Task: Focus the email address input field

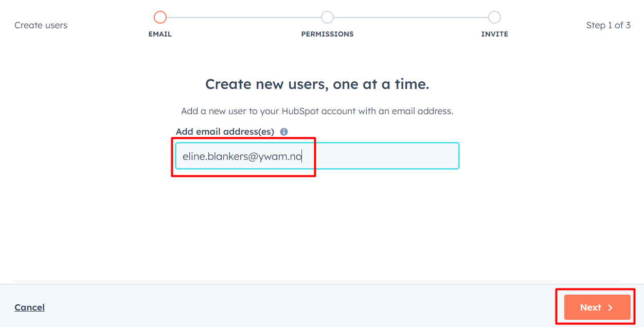Action: pos(381,156)
